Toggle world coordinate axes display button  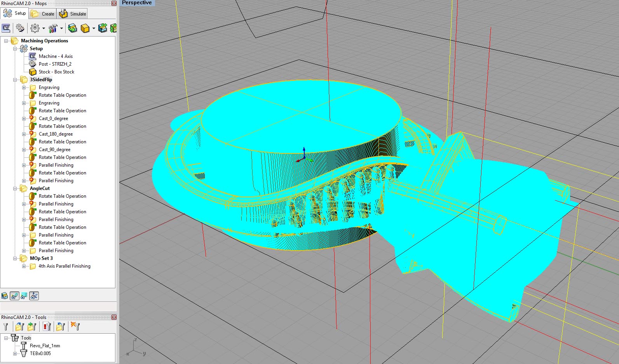pyautogui.click(x=34, y=296)
